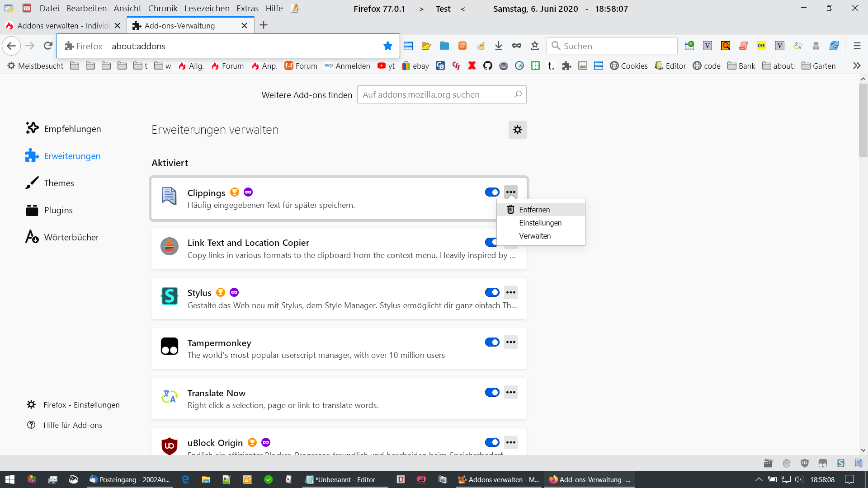
Task: Disable the Clippings extension toggle
Action: pyautogui.click(x=492, y=192)
